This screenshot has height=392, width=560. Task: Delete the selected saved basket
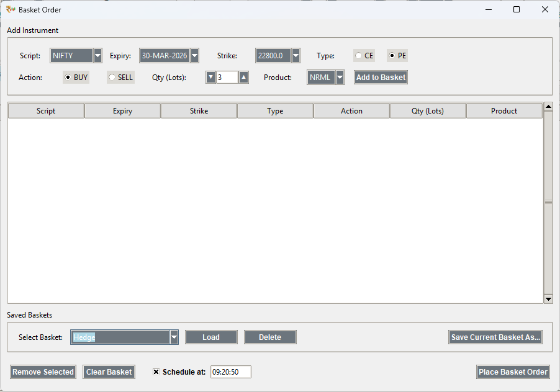(270, 337)
